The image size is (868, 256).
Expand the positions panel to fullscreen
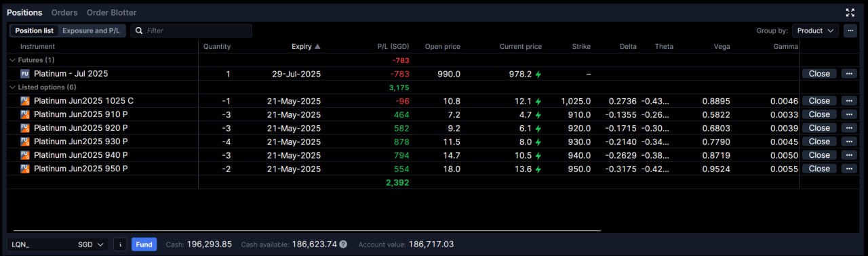pos(850,12)
